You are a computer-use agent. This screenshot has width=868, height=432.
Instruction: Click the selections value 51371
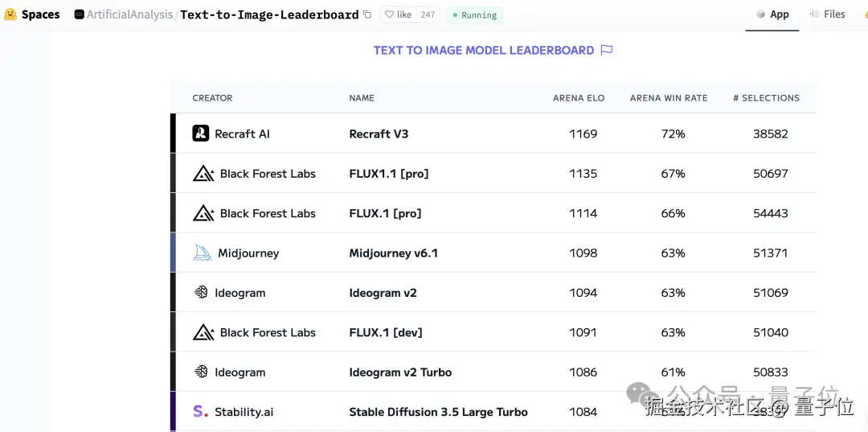click(x=771, y=253)
